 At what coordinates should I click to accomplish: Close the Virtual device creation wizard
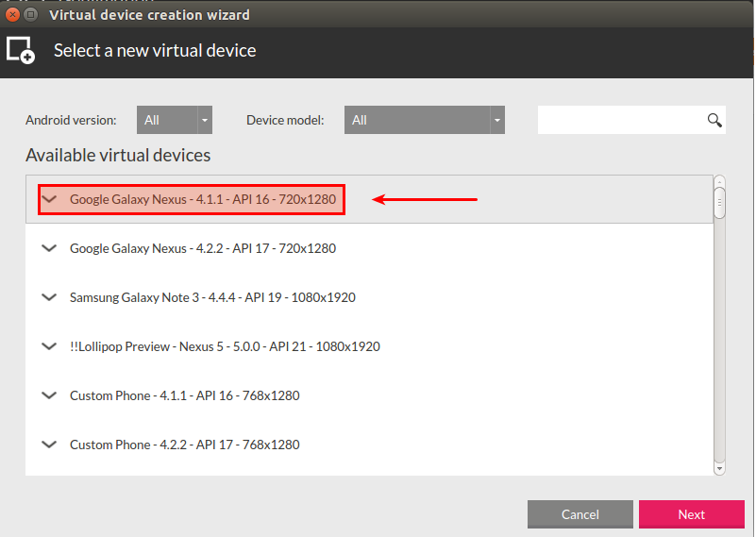coord(13,15)
